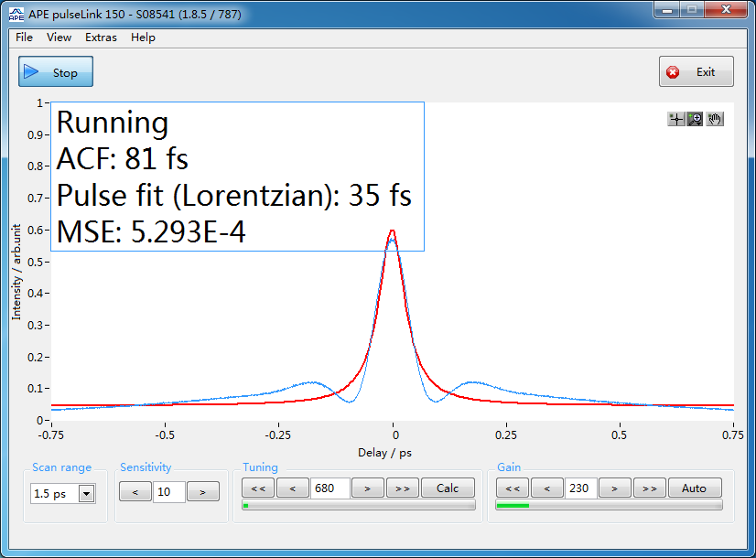This screenshot has height=558, width=756.
Task: Open the Help menu
Action: click(143, 38)
